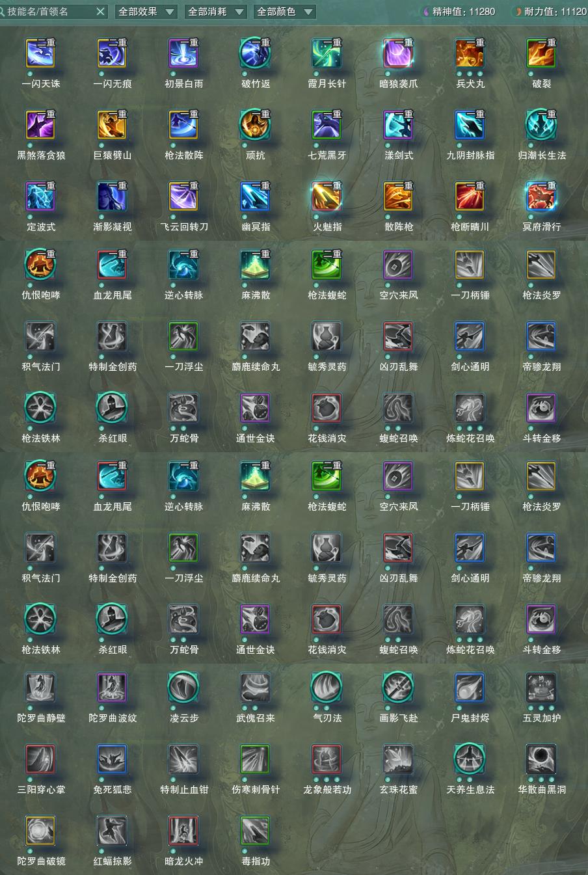The height and width of the screenshot is (875, 588).
Task: Select the 定波式 skill icon
Action: [x=40, y=197]
